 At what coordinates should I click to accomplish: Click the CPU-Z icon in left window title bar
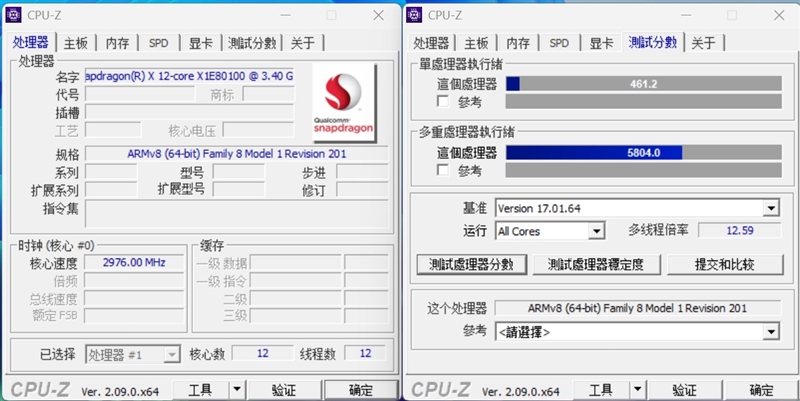pyautogui.click(x=13, y=15)
